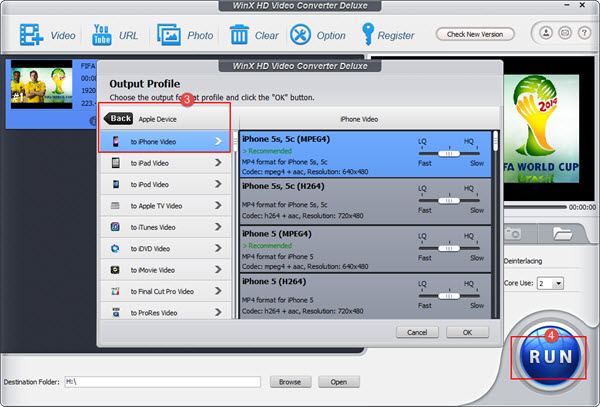600x407 pixels.
Task: Expand the to iPod Video chevron
Action: click(x=218, y=184)
